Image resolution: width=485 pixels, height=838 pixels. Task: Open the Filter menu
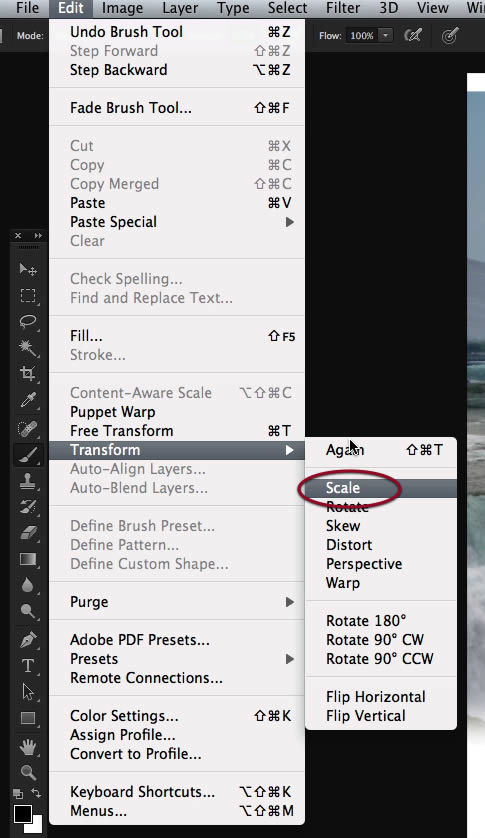click(x=343, y=8)
